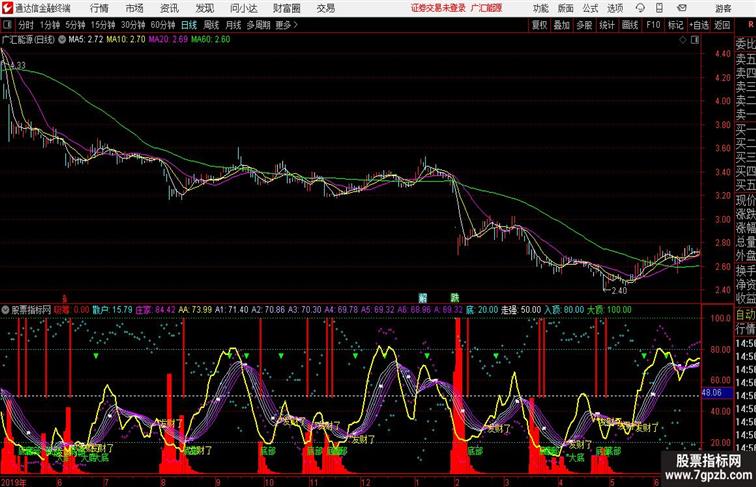Open the 资讯 menu
The width and height of the screenshot is (756, 487).
click(169, 8)
